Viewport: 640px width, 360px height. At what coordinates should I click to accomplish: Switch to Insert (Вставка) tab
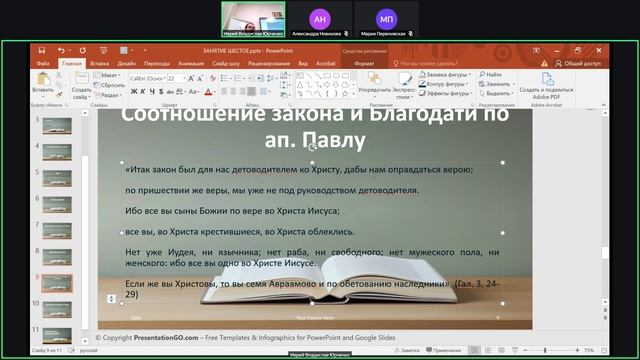pos(100,63)
